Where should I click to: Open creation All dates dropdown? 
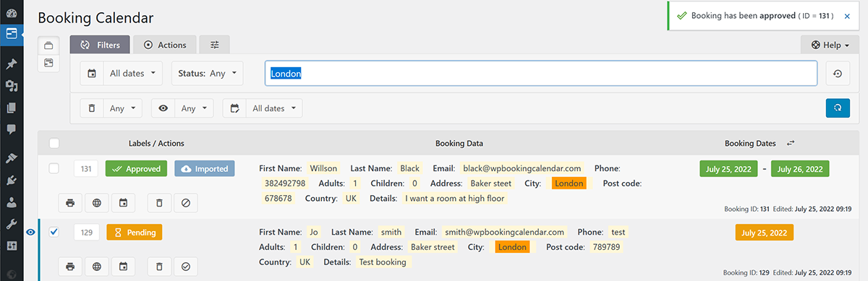pos(263,108)
